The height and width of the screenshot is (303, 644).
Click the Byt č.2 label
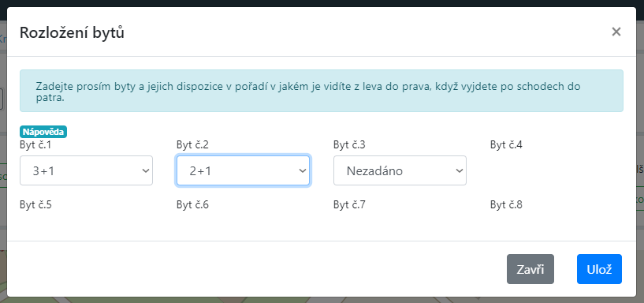click(192, 144)
